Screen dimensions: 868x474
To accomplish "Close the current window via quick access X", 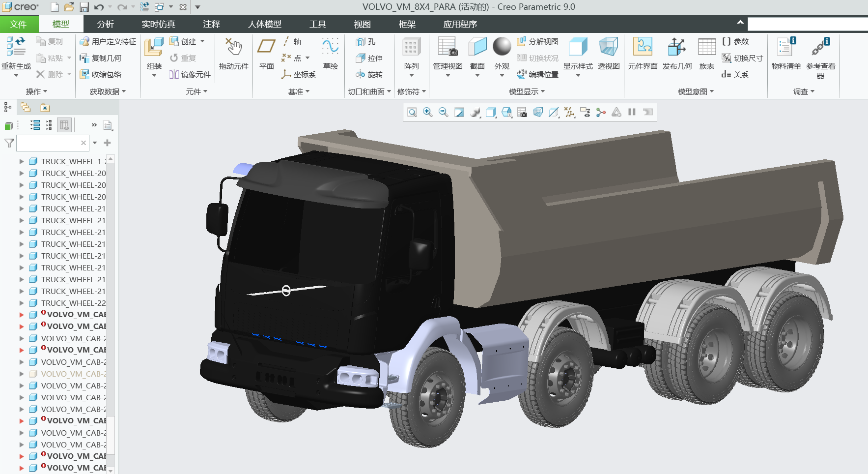I will [x=183, y=7].
